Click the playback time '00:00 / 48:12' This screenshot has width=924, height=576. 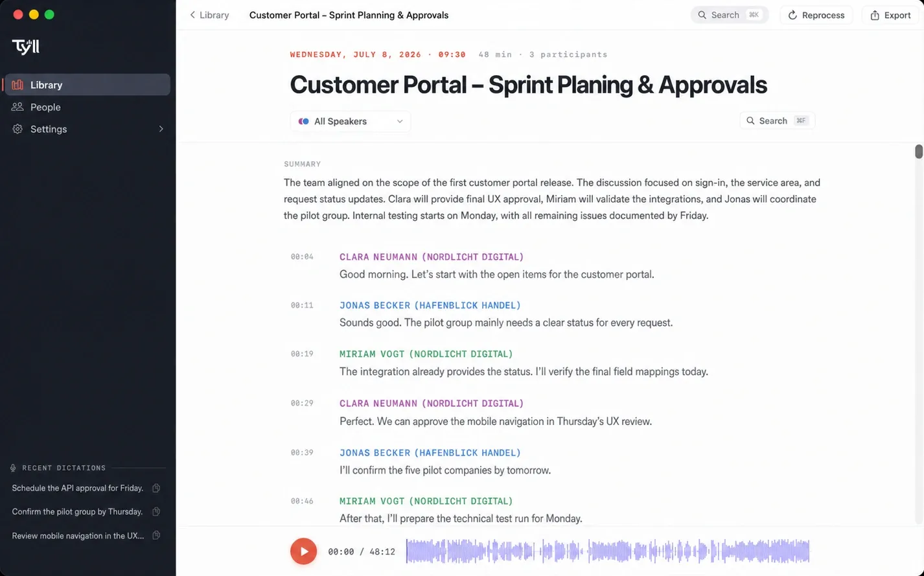tap(362, 552)
